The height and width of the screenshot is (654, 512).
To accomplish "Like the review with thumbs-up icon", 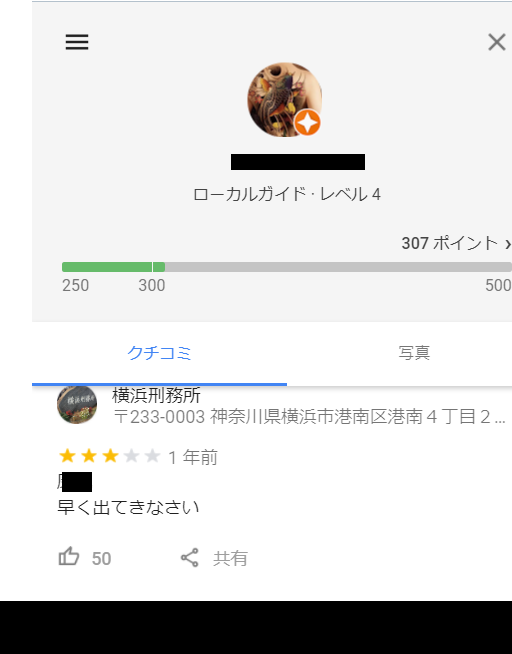I will pos(69,556).
